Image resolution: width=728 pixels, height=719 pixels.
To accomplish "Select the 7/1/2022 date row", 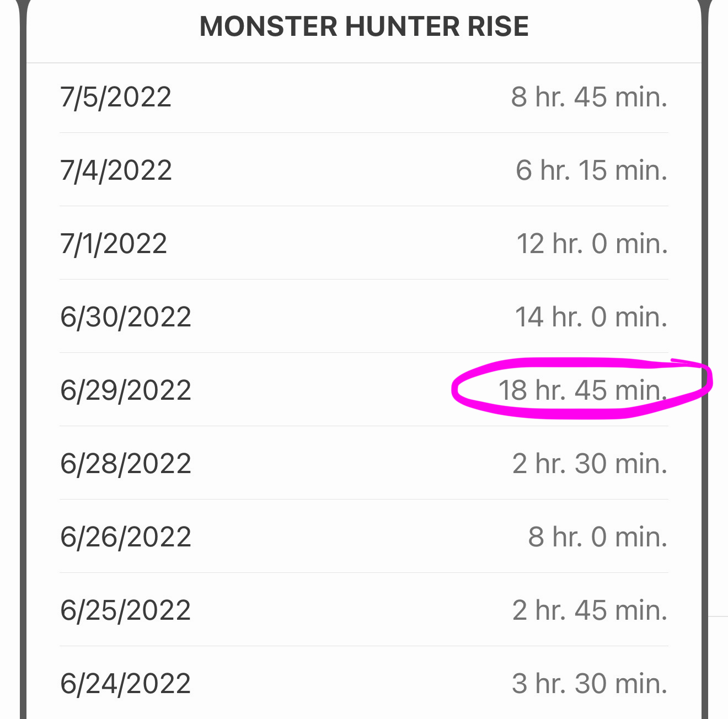I will [114, 244].
